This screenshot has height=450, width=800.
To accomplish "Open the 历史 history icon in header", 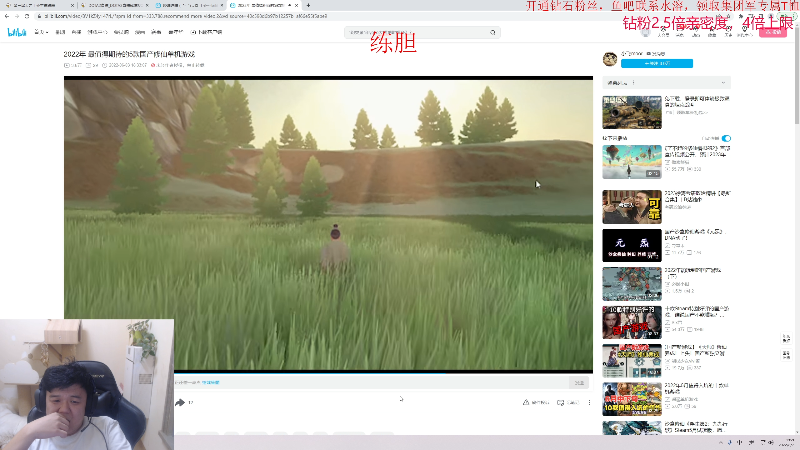I will [x=728, y=32].
